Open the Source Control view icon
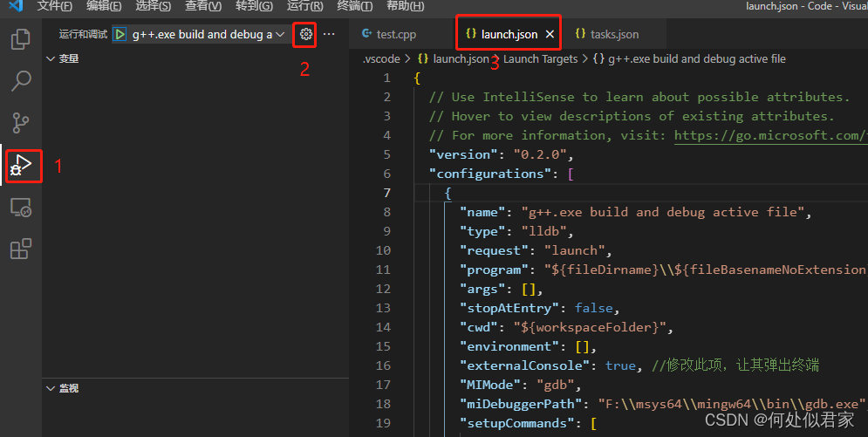This screenshot has height=437, width=868. pos(21,122)
